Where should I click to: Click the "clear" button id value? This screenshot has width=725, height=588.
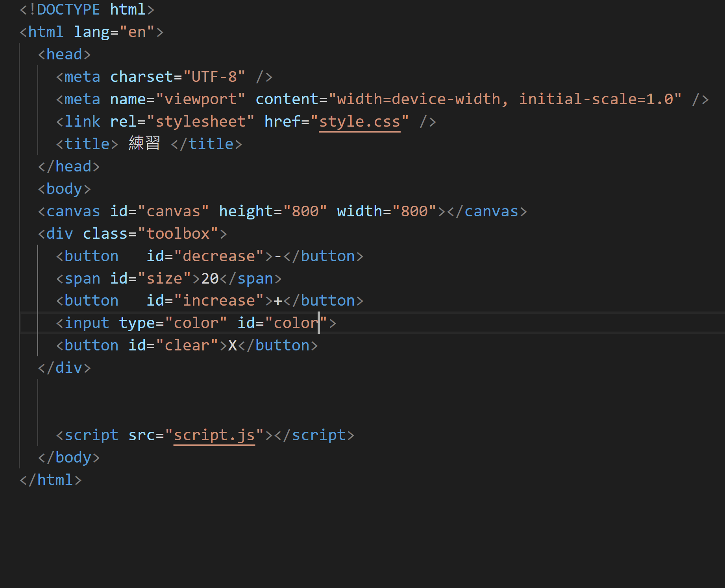click(187, 346)
